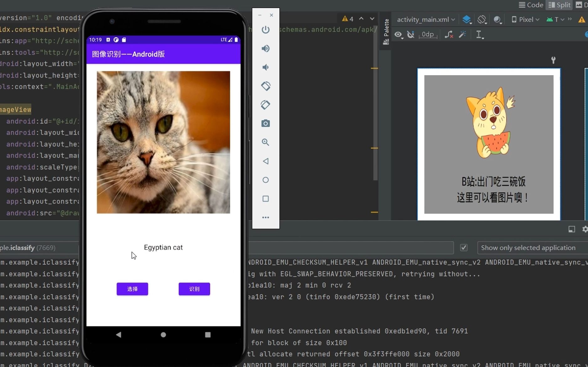The width and height of the screenshot is (588, 367).
Task: Open Show only selected application dropdown
Action: point(533,247)
